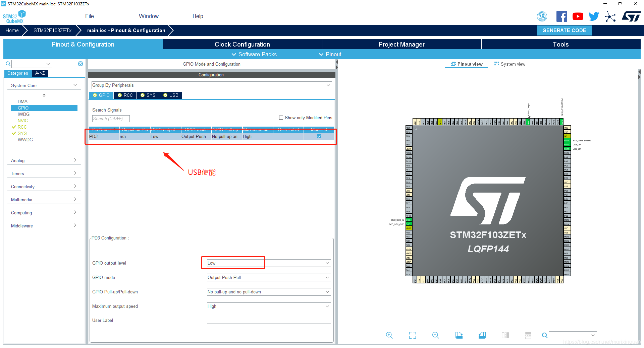Open the pinout configuration settings gear

click(80, 64)
